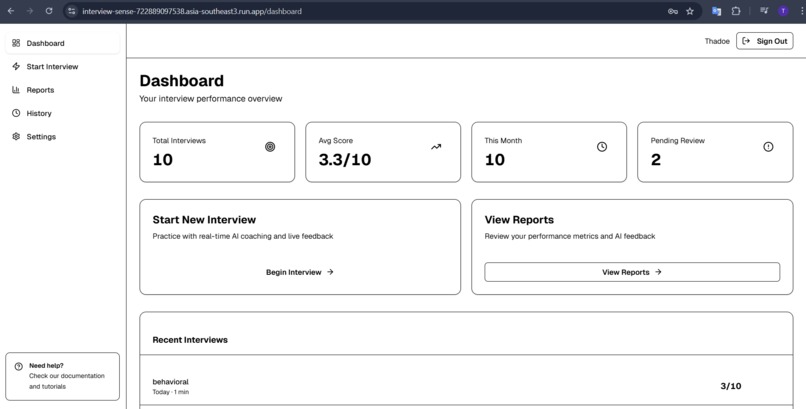Click the browser forward arrow
The image size is (806, 409).
pos(30,11)
